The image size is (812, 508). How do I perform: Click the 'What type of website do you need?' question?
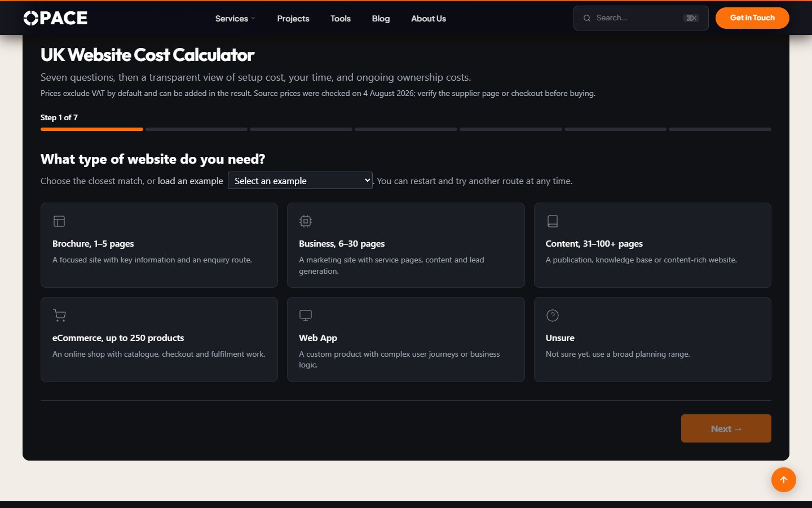pyautogui.click(x=153, y=159)
